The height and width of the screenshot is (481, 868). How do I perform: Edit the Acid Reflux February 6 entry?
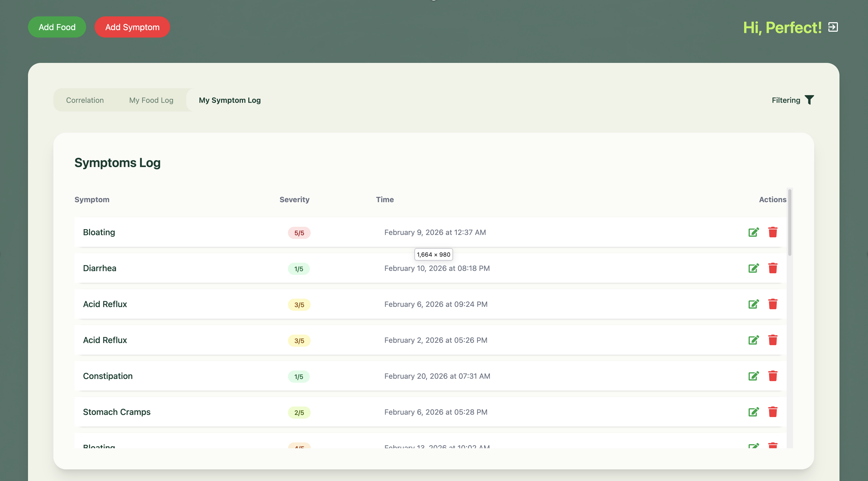point(753,304)
